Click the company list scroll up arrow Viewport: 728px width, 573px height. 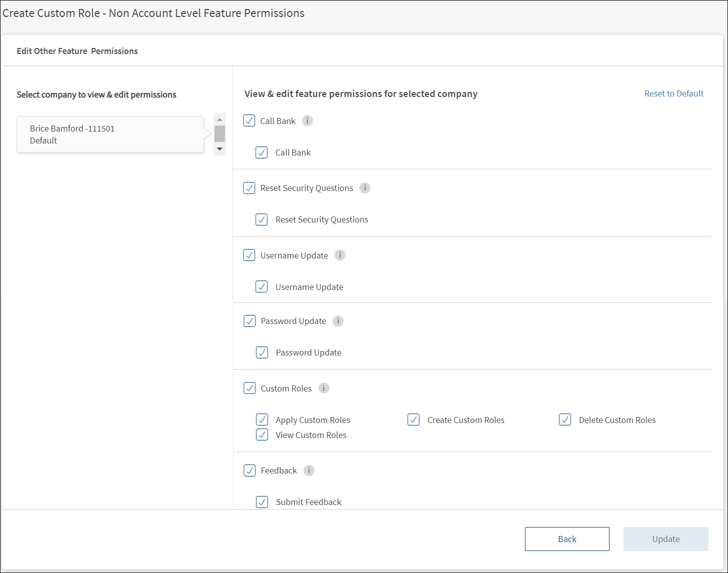219,119
